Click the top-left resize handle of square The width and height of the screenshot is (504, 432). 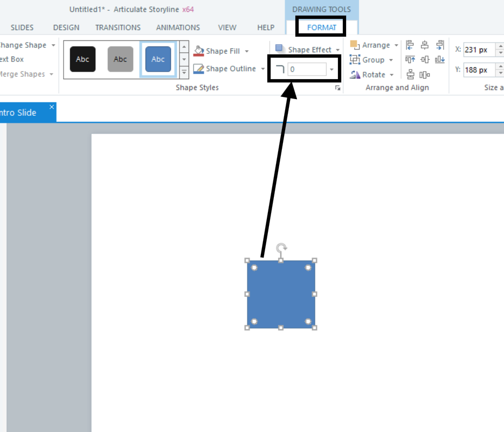tap(247, 261)
